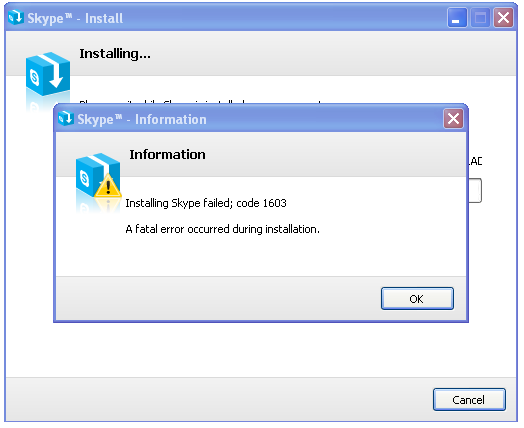Screen dimensions: 524x428
Task: Click the 'Skype - Information' title bar text
Action: (x=142, y=120)
